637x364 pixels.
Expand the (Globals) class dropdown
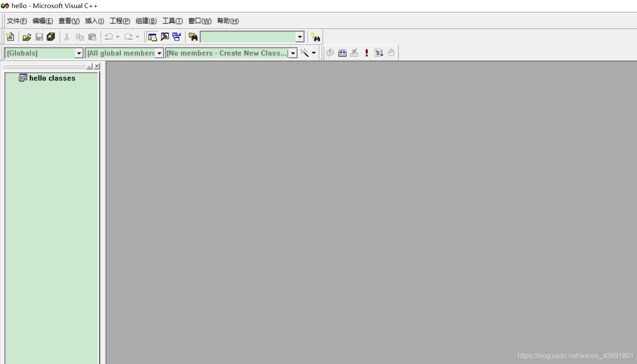[x=79, y=53]
